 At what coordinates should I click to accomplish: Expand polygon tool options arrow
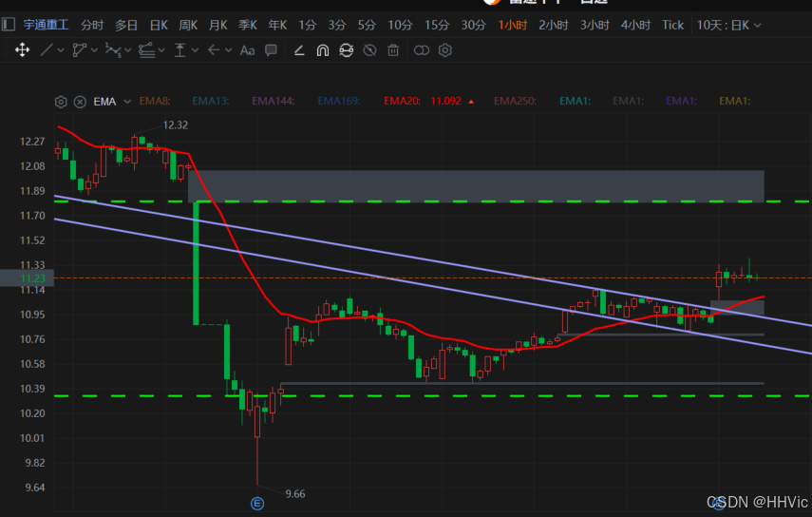click(94, 50)
